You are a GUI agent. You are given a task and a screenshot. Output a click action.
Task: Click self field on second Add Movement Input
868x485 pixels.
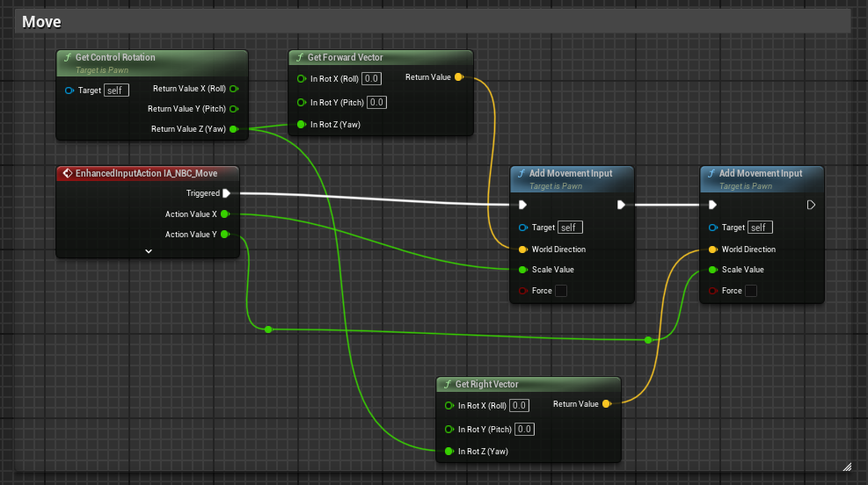(x=760, y=228)
